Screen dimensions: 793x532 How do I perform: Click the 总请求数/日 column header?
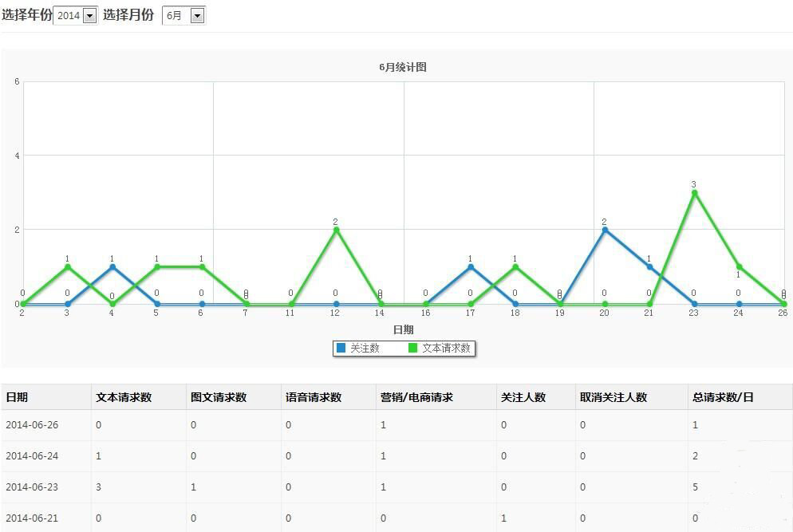pyautogui.click(x=723, y=397)
